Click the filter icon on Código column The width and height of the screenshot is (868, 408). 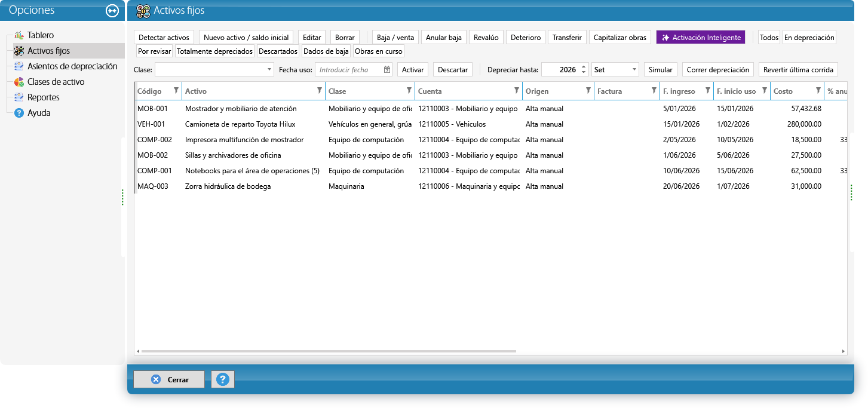coord(176,91)
